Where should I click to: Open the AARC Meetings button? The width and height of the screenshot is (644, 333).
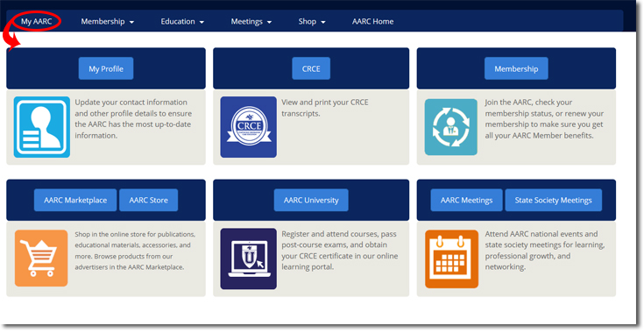466,200
